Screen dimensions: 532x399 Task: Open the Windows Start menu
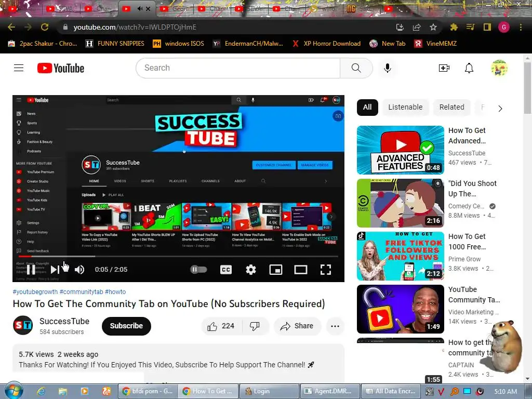click(13, 391)
